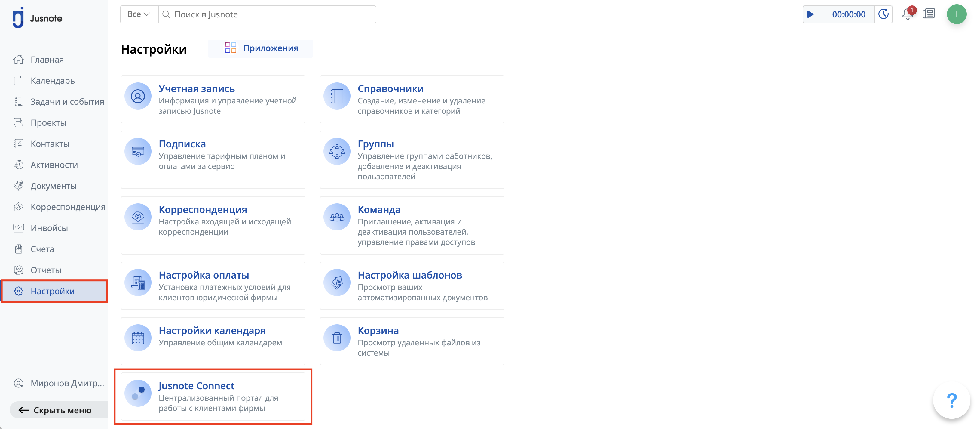Click the Настройки календаря calendar icon
The height and width of the screenshot is (429, 980).
(x=138, y=338)
